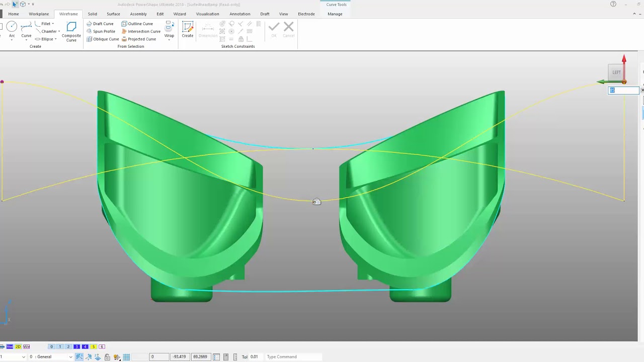Toggle level 0 button

click(x=51, y=346)
